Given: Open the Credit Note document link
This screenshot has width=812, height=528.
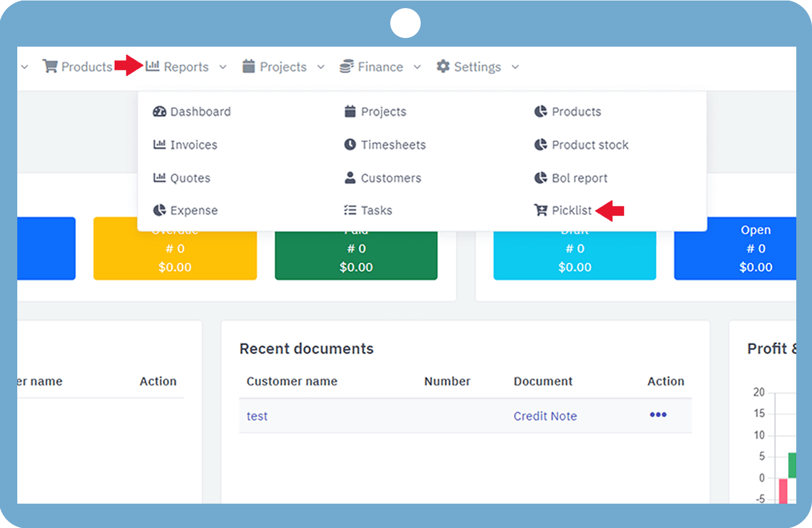Looking at the screenshot, I should (x=545, y=416).
